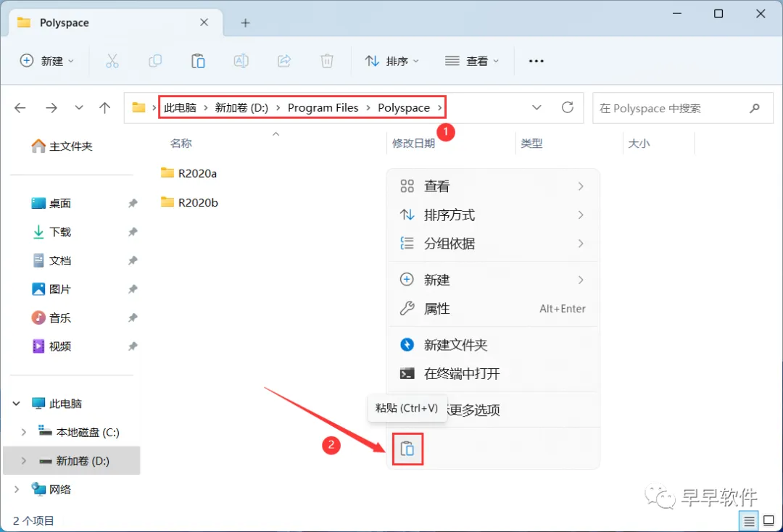Click Program Files in the address breadcrumb
Image resolution: width=783 pixels, height=532 pixels.
pyautogui.click(x=323, y=108)
